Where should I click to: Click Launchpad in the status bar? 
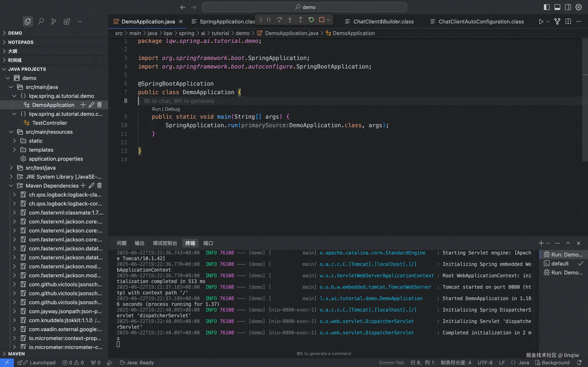42,362
